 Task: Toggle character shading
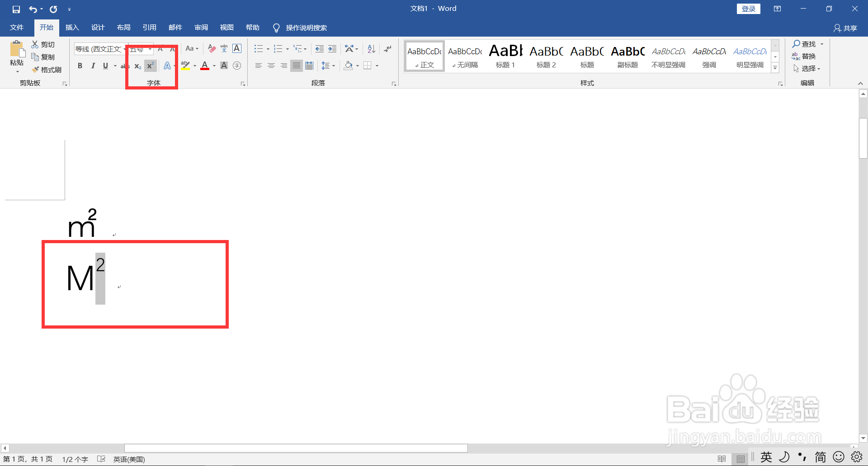coord(224,66)
